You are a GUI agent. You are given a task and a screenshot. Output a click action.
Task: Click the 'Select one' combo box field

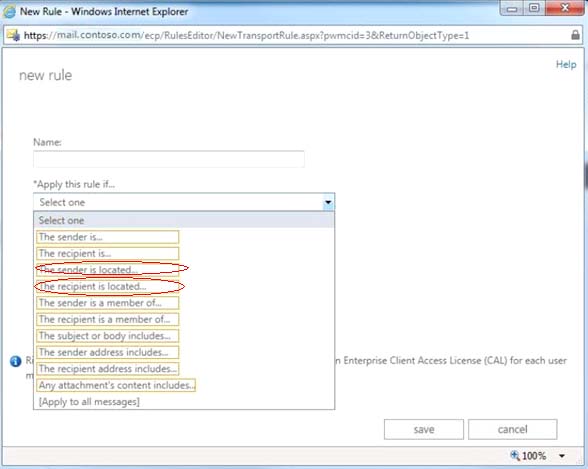184,202
